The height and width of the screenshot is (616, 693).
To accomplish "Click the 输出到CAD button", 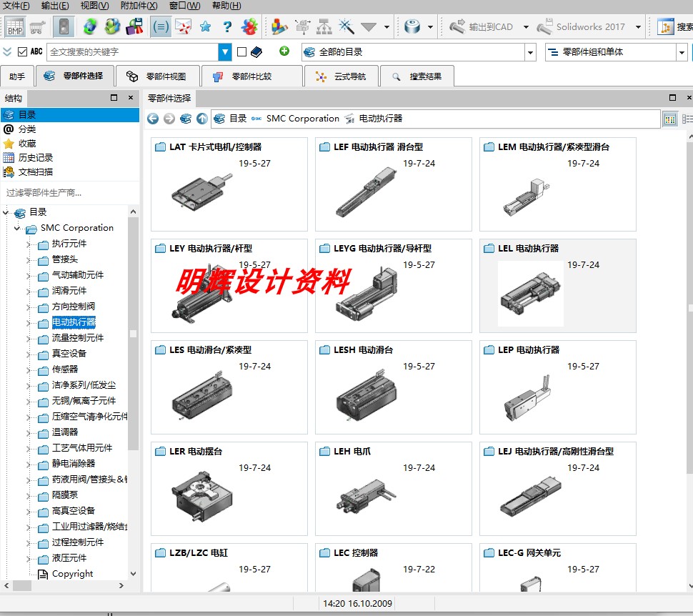I will [482, 27].
